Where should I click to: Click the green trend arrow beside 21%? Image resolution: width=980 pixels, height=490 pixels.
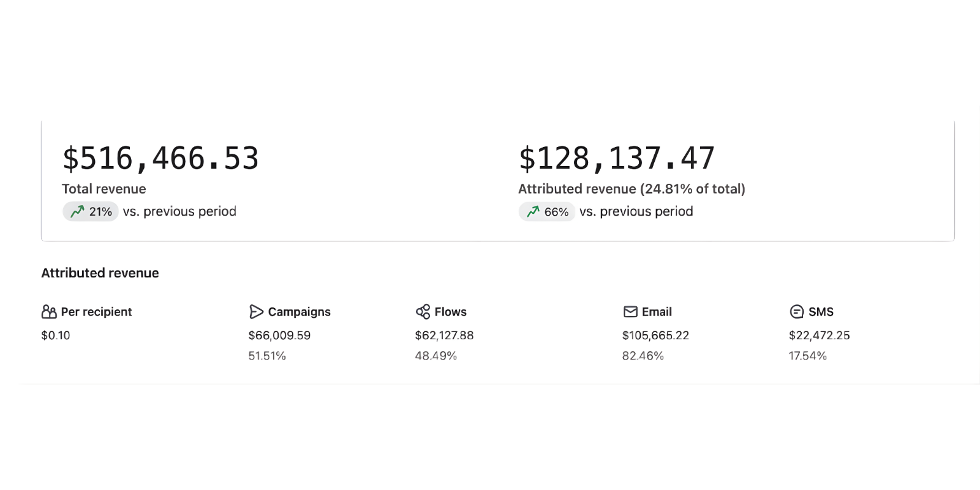click(x=77, y=211)
